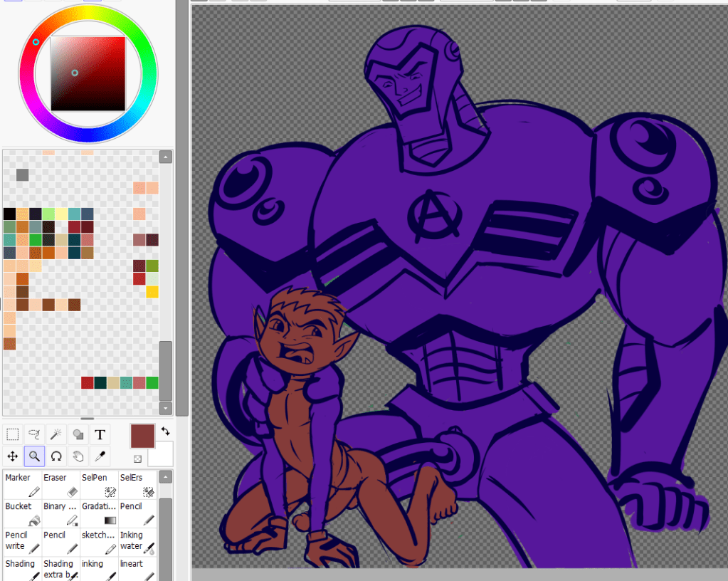
Task: Choose the Hand pan tool
Action: coord(78,456)
